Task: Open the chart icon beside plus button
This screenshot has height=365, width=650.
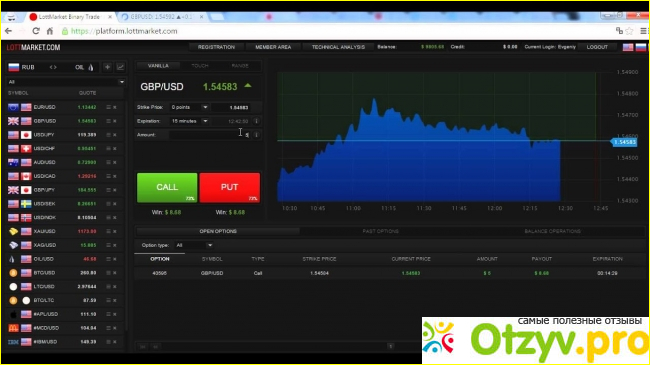Action: click(x=120, y=67)
